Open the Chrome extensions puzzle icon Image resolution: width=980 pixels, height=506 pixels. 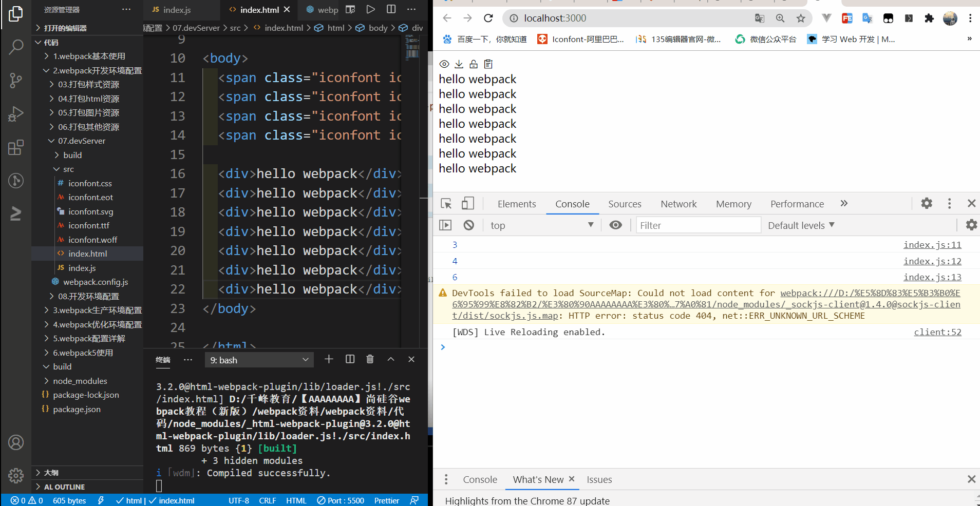click(929, 18)
